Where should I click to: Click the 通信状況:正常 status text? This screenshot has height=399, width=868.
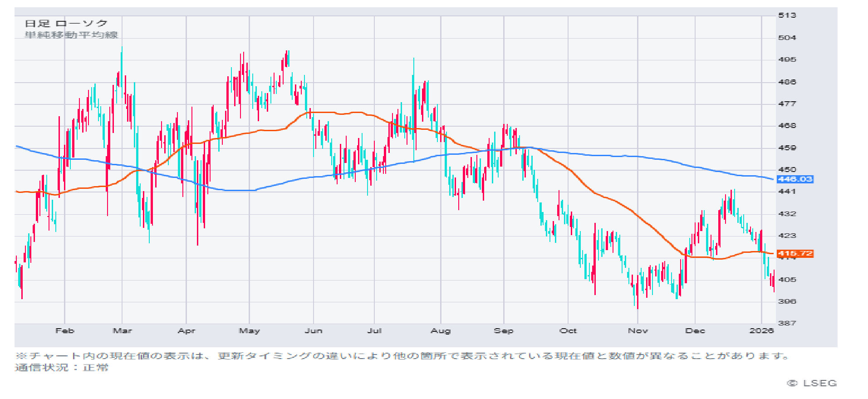click(x=62, y=368)
